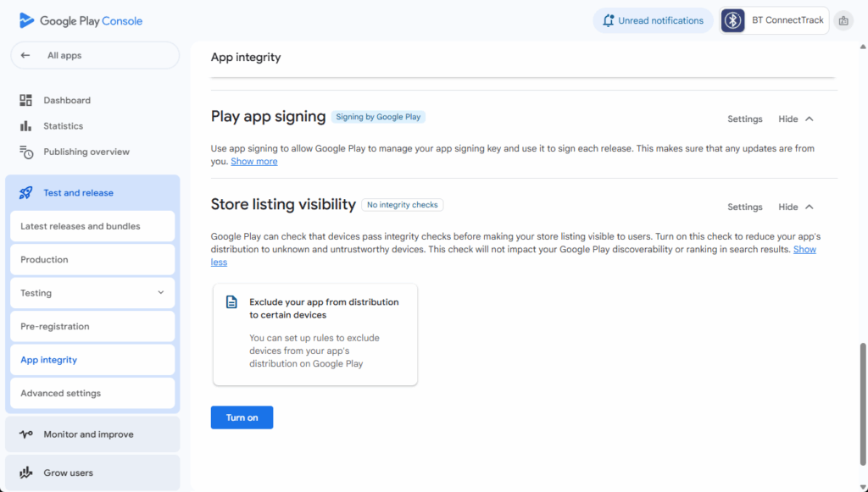
Task: Collapse Play app signing with Hide
Action: (x=796, y=119)
